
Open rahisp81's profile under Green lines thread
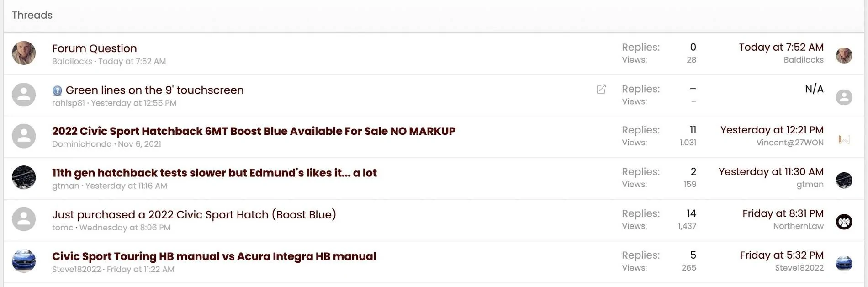coord(69,103)
